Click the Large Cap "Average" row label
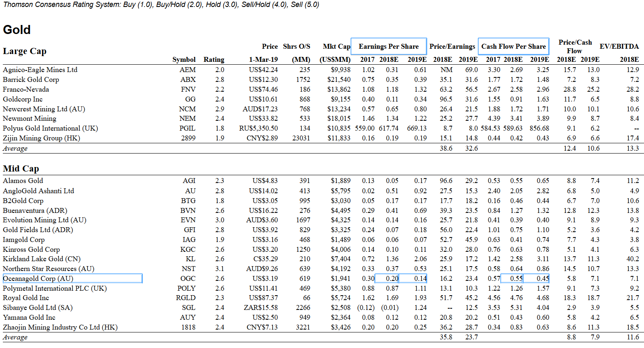The width and height of the screenshot is (644, 348). pyautogui.click(x=15, y=148)
